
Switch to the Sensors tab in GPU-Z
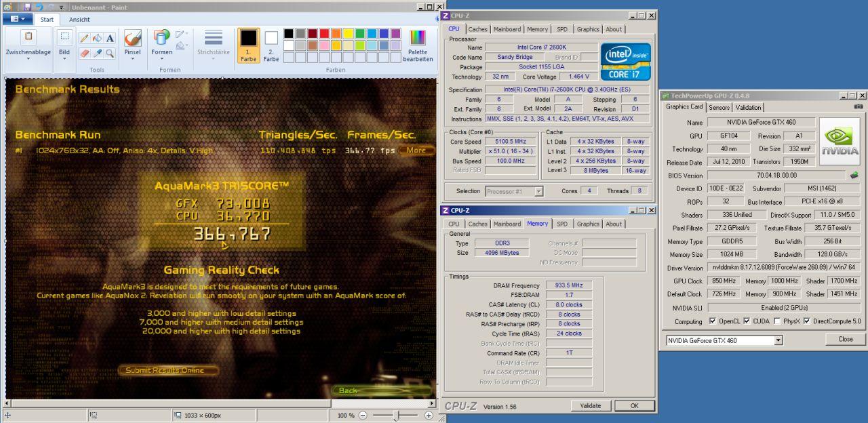719,107
